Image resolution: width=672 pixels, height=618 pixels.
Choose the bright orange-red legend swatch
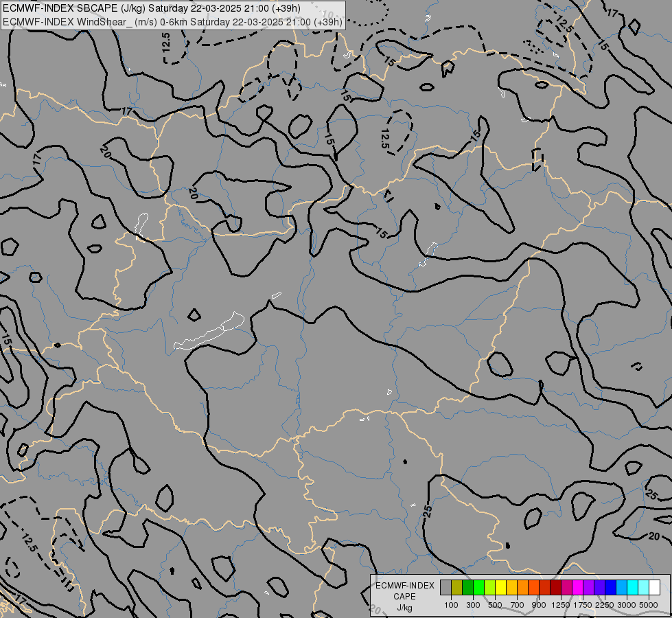pos(533,588)
